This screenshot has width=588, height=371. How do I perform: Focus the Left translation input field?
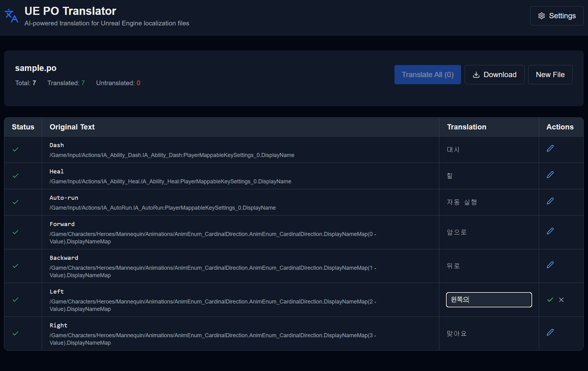point(489,300)
